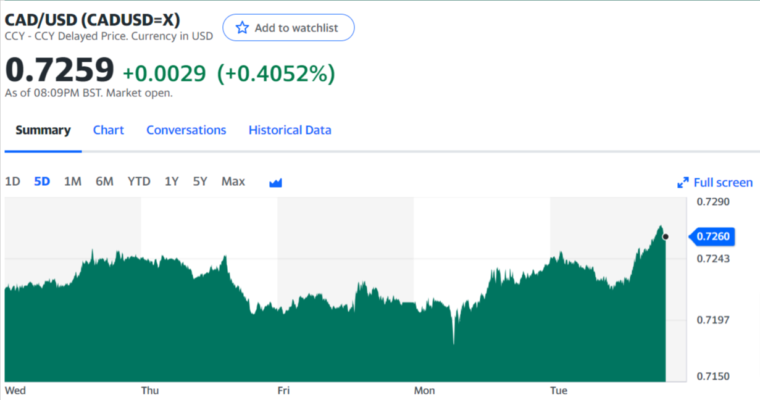Switch to the Chart tab
Screen dimensions: 760x400
[x=109, y=130]
